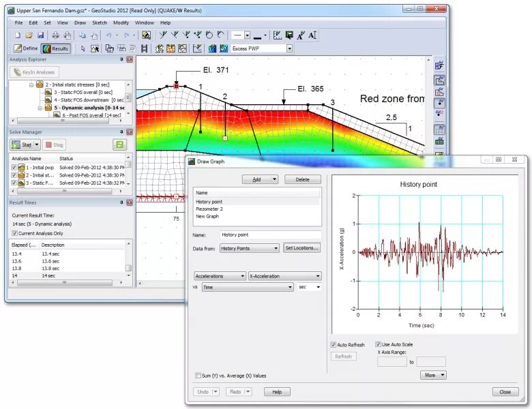Click the New file icon in toolbar
This screenshot has height=409, width=532.
click(x=18, y=35)
